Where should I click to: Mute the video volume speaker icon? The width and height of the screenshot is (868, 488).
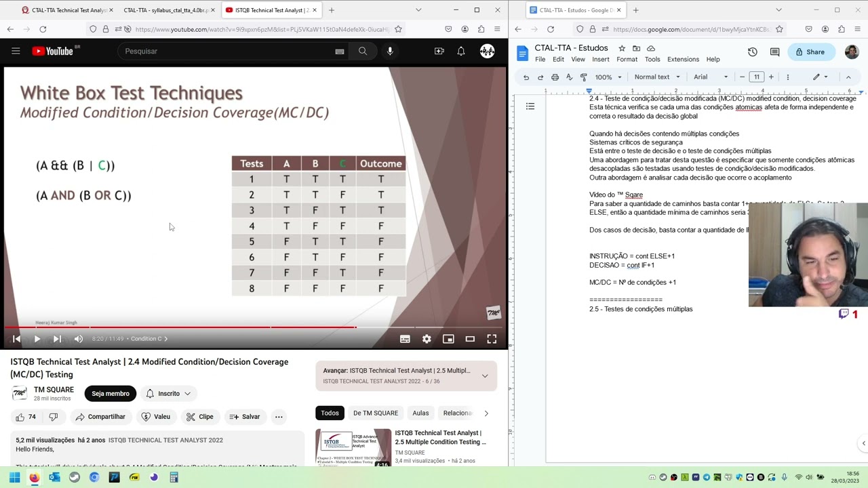pyautogui.click(x=78, y=339)
